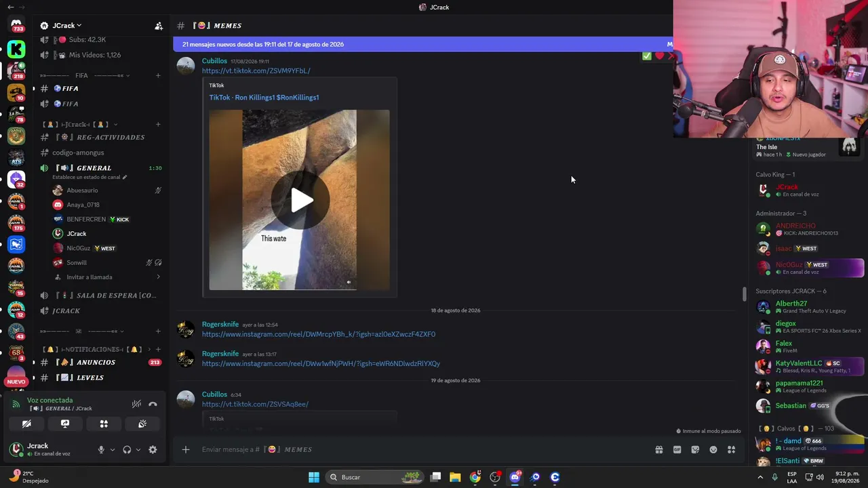The width and height of the screenshot is (868, 488).
Task: Open the gift icon in message bar
Action: tap(658, 449)
